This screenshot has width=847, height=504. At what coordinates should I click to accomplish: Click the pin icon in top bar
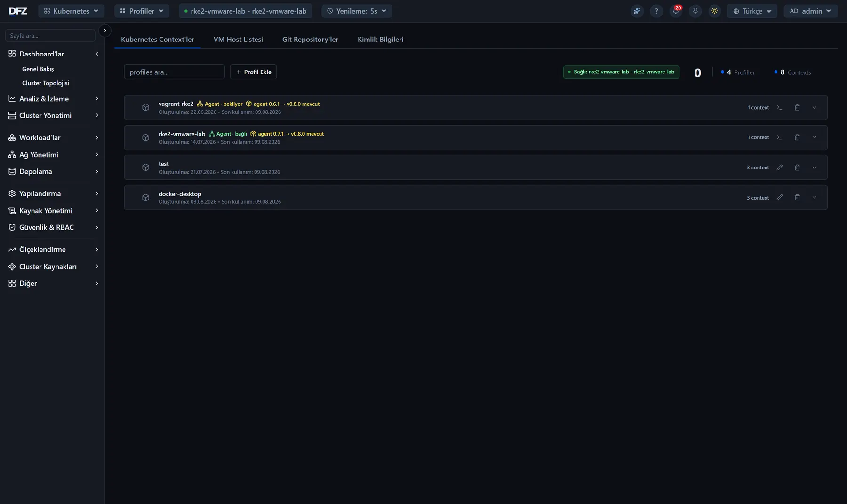(695, 11)
